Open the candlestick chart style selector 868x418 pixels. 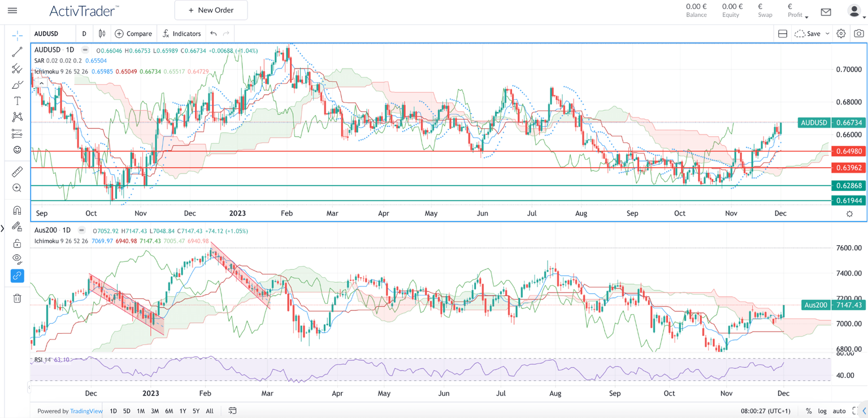102,34
